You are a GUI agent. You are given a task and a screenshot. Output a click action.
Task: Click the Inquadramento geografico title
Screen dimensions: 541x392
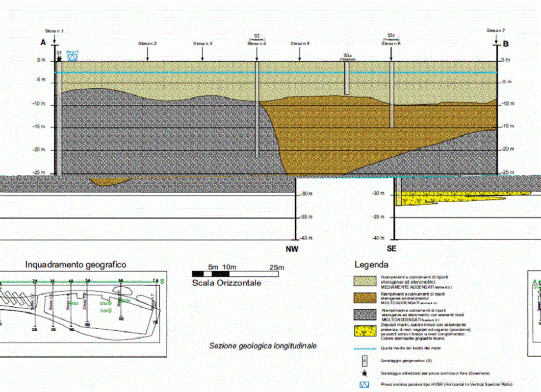coord(76,265)
